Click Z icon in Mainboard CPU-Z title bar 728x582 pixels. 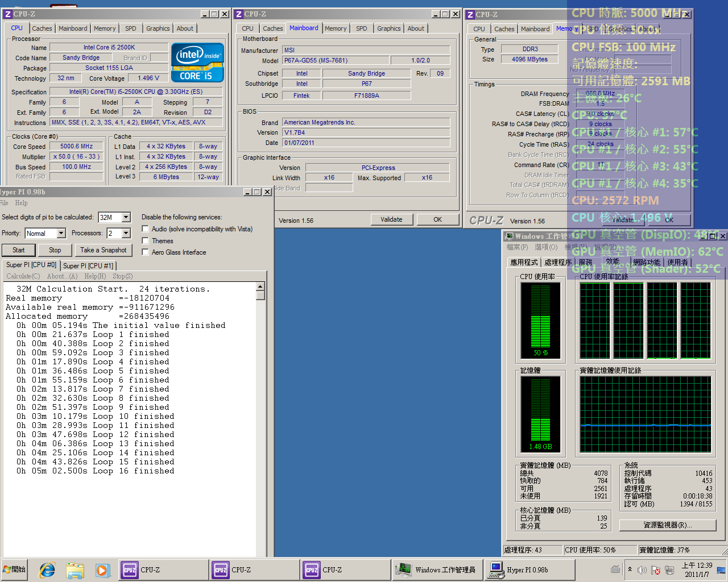click(x=239, y=14)
